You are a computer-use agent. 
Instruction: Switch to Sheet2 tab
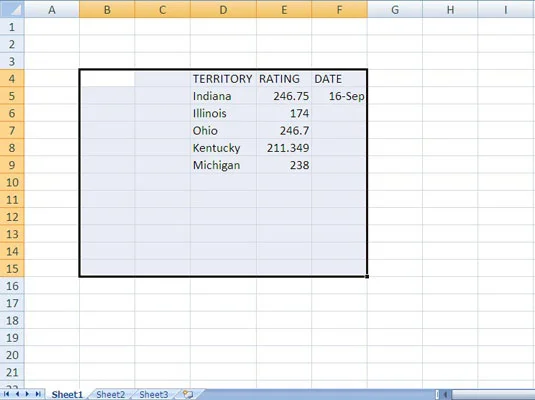coord(110,395)
